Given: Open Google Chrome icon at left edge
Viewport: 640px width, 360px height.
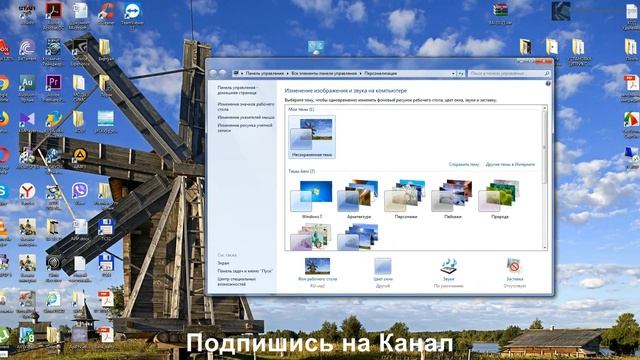Looking at the screenshot, I should (x=4, y=83).
